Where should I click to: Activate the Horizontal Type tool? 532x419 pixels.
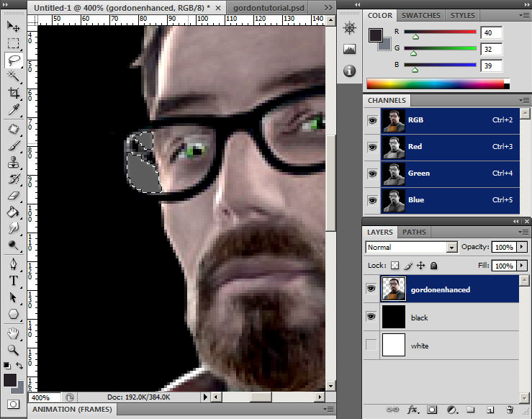coord(13,280)
